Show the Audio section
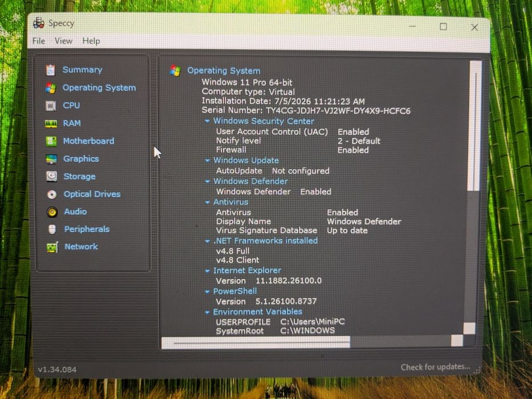This screenshot has width=532, height=399. pyautogui.click(x=75, y=211)
